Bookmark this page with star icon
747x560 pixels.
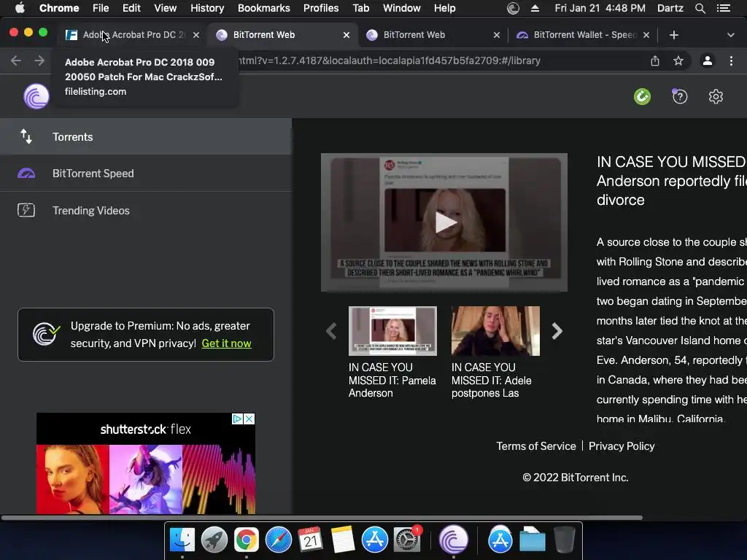678,61
